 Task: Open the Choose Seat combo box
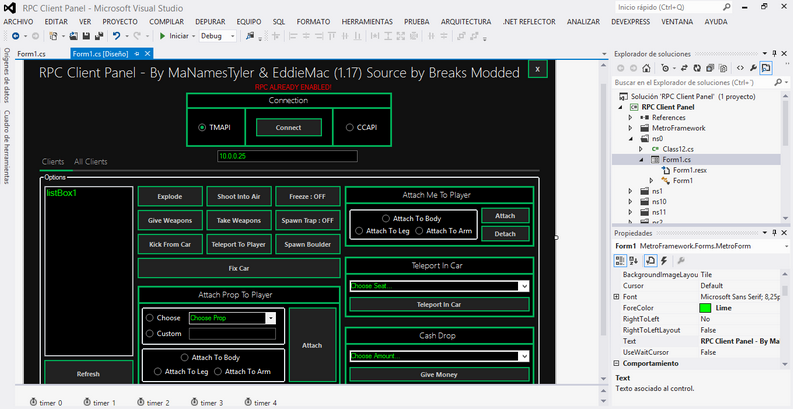pyautogui.click(x=524, y=286)
